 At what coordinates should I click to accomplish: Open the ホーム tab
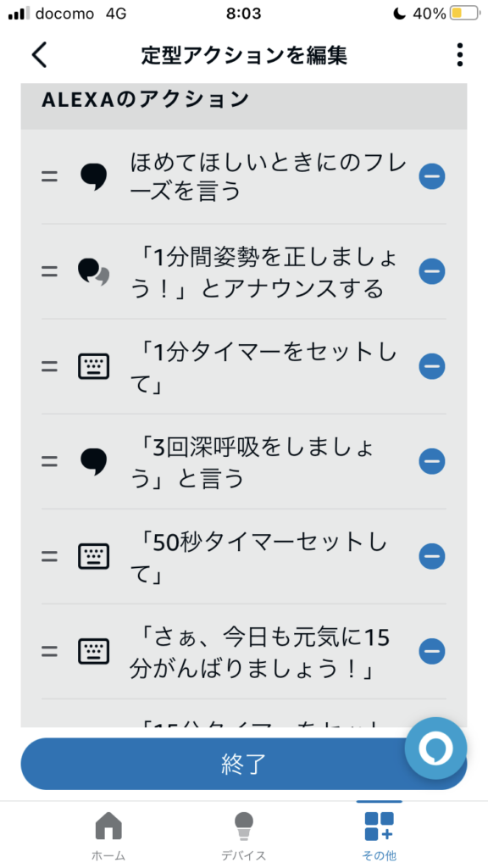[x=108, y=835]
